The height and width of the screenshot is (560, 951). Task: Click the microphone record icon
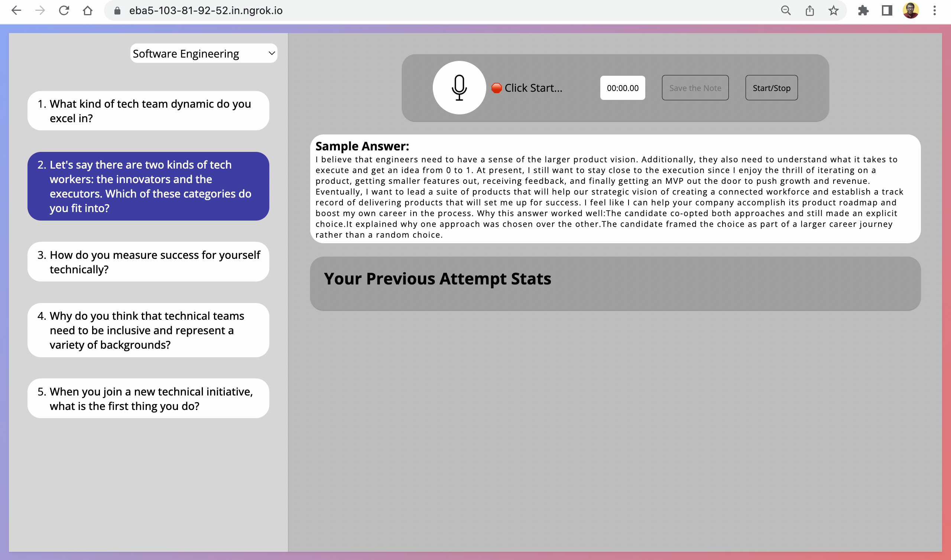pyautogui.click(x=459, y=88)
